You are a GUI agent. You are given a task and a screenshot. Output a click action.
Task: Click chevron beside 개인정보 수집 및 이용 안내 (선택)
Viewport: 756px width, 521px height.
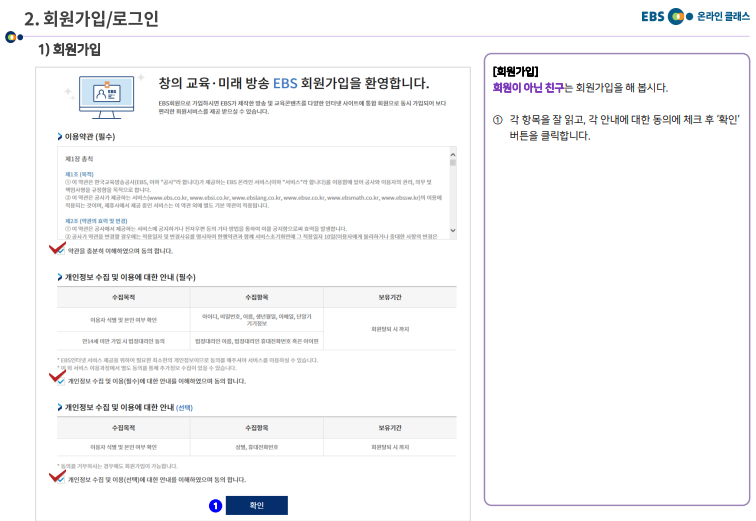coord(60,408)
